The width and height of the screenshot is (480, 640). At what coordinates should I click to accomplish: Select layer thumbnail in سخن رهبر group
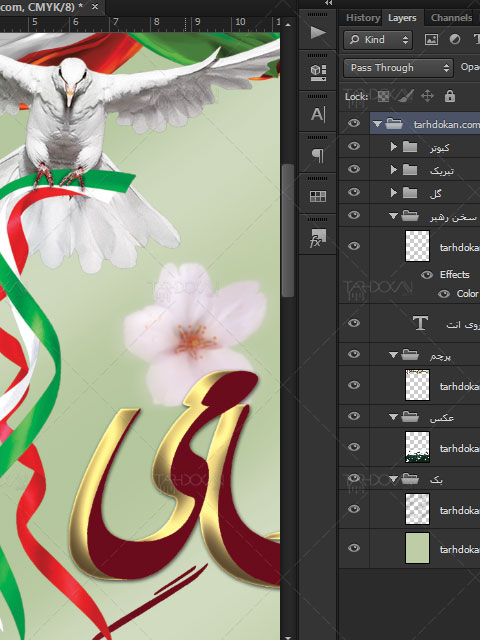click(417, 246)
